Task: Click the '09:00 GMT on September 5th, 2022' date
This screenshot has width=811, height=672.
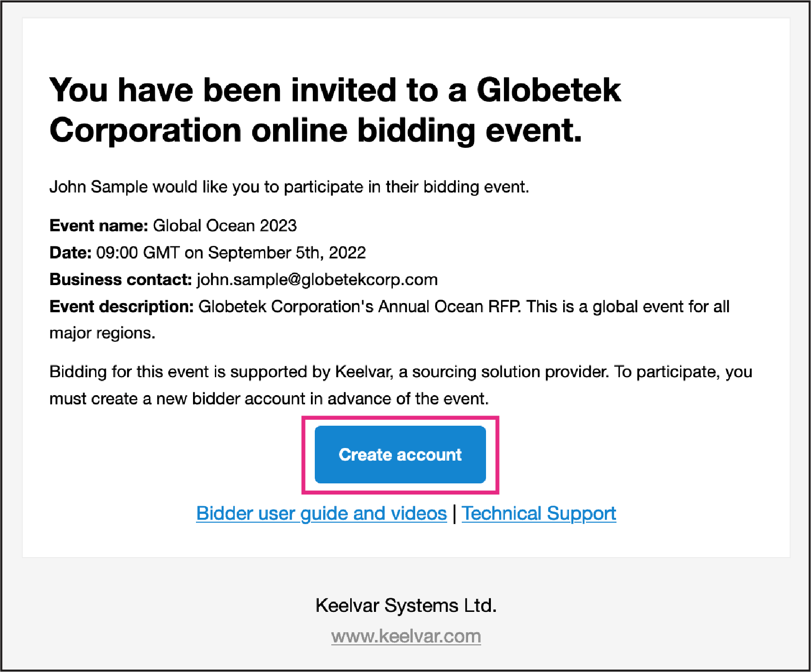Action: pos(231,253)
